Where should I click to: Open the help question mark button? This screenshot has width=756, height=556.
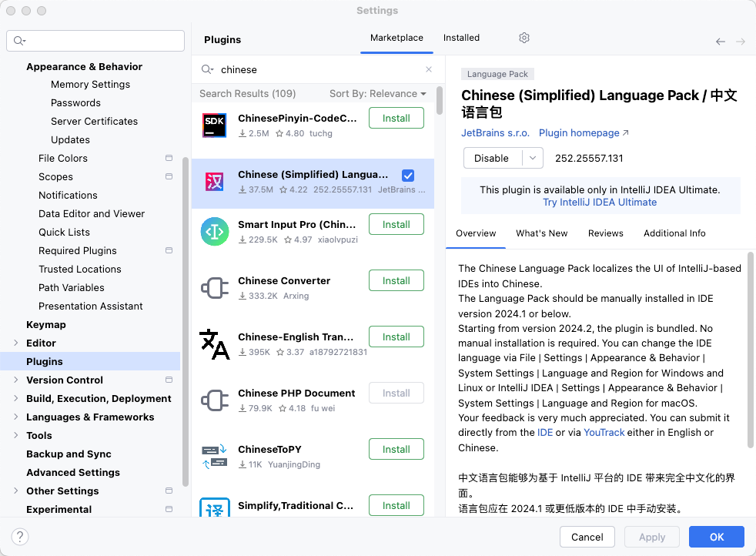[x=20, y=536]
